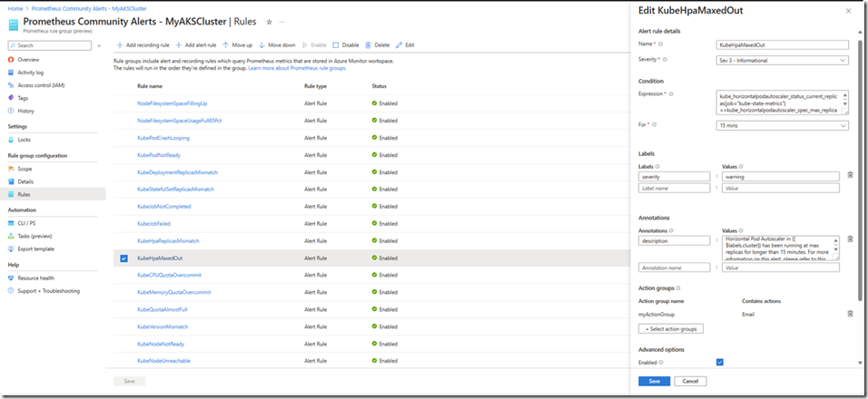Open Activity log in the sidebar

click(x=31, y=72)
